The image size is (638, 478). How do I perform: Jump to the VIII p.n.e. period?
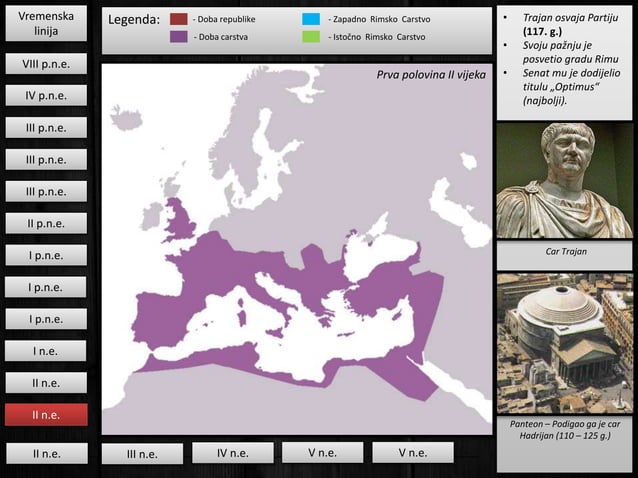tap(45, 64)
